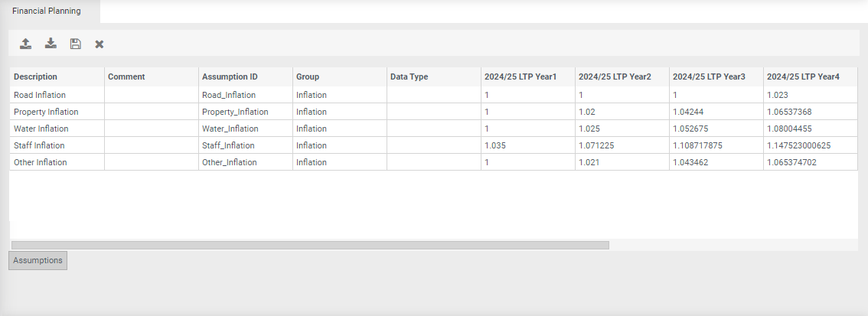This screenshot has width=868, height=316.
Task: Switch to the Financial Planning tab
Action: coord(47,11)
